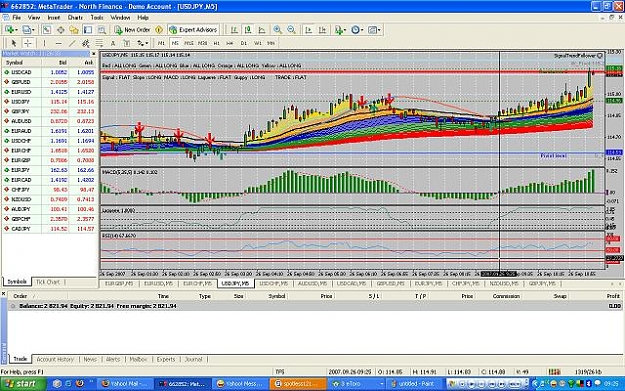Toggle the M30 timeframe button
625x391 pixels.
pos(202,43)
